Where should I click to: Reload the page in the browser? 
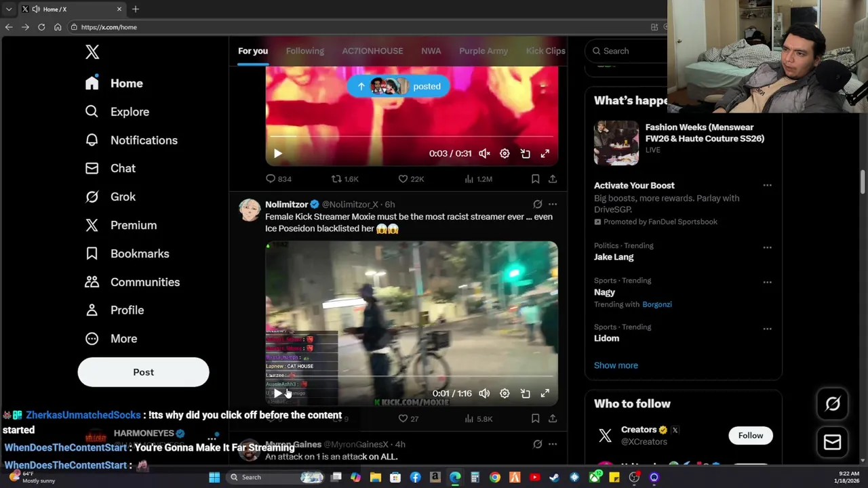(x=41, y=27)
